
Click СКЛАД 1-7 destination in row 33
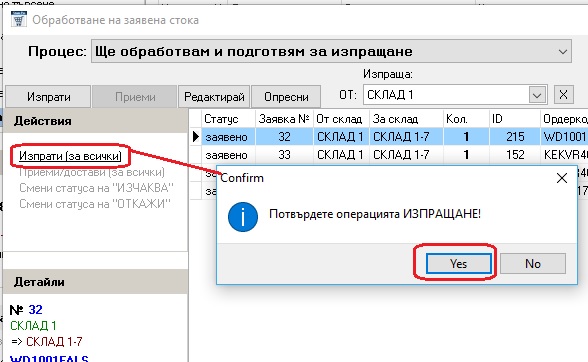(406, 155)
